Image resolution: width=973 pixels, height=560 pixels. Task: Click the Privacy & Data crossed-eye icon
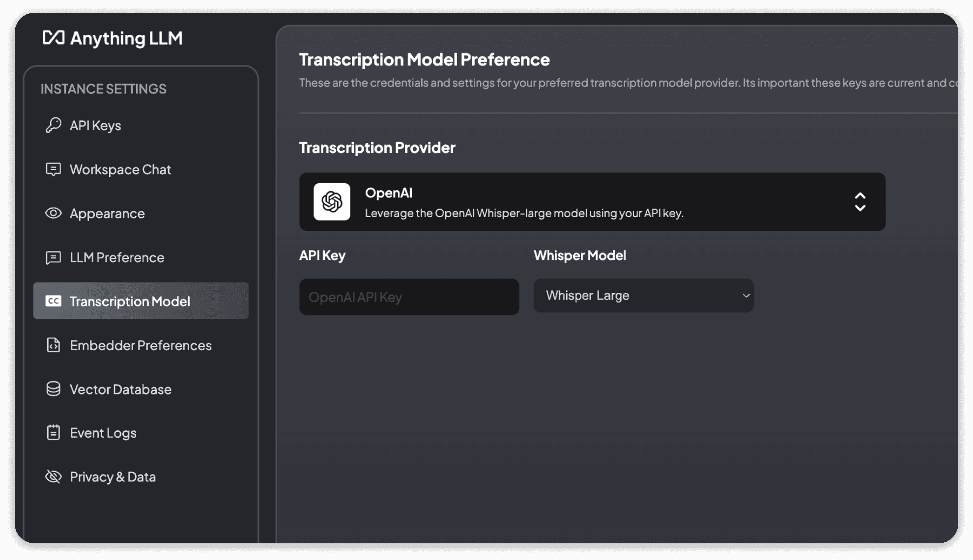[x=54, y=476]
